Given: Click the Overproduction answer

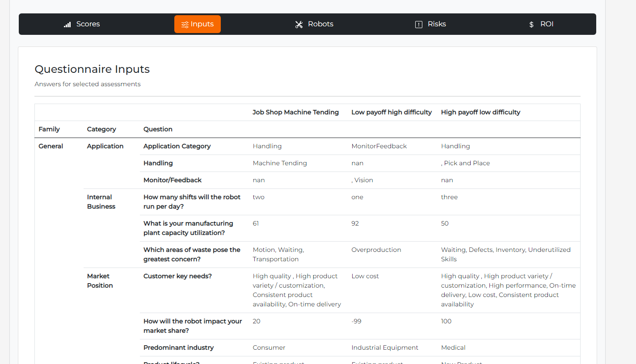Looking at the screenshot, I should tap(376, 250).
